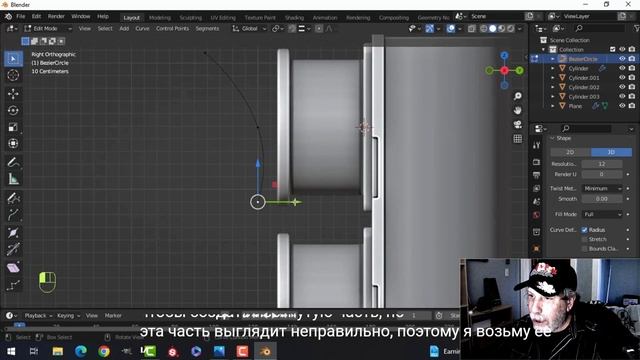Open the World properties tab
This screenshot has height=360, width=640.
pyautogui.click(x=536, y=215)
